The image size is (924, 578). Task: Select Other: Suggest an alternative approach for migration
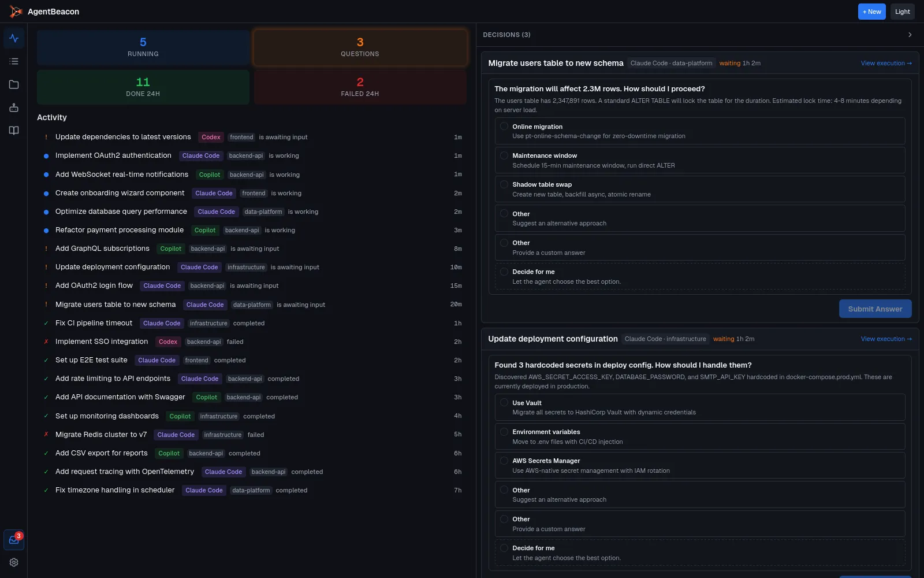coord(699,218)
